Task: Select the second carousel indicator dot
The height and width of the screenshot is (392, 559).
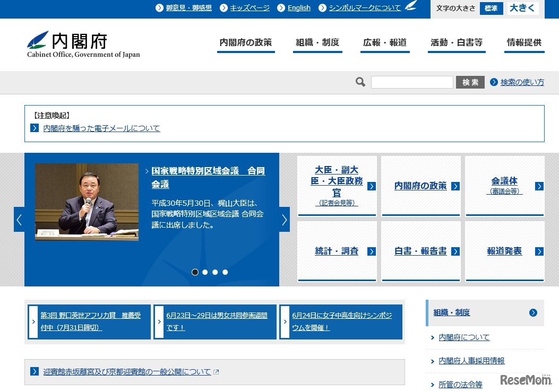Action: coord(205,272)
